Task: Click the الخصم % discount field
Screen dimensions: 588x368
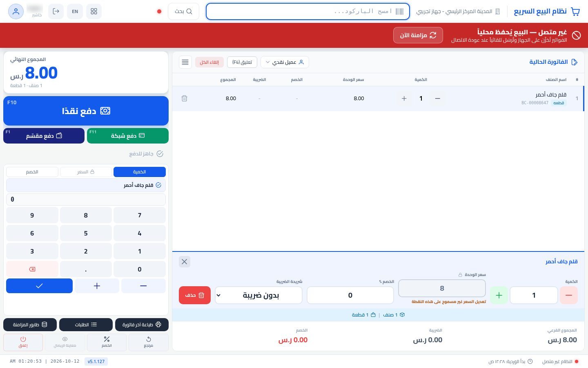Action: [350, 295]
